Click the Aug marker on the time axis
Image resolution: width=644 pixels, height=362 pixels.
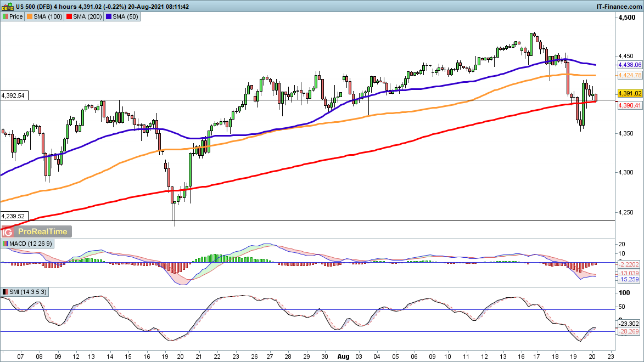point(342,356)
